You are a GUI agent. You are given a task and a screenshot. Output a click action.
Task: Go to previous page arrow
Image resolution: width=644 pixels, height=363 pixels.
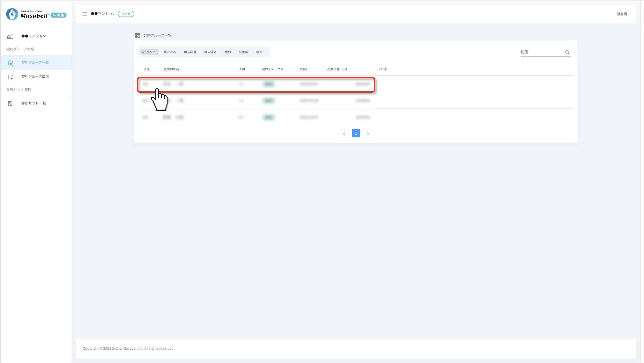click(344, 133)
